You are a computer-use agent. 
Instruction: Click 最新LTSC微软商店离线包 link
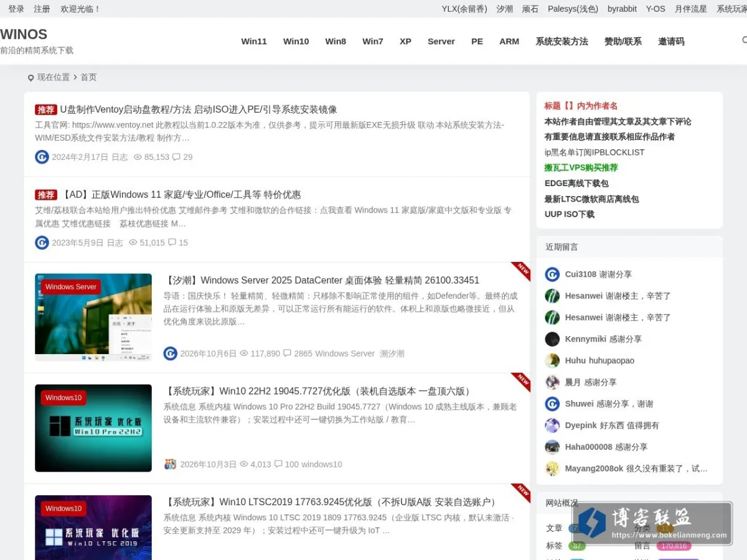point(591,199)
